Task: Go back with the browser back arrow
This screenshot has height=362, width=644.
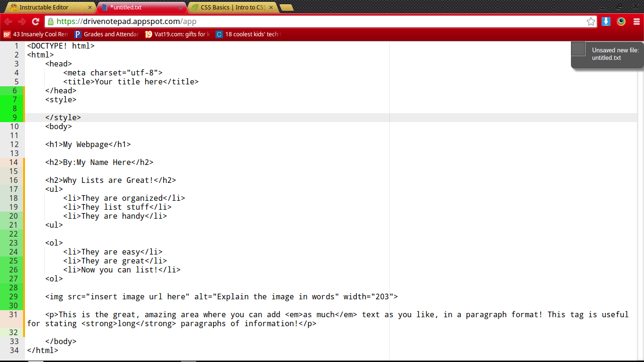Action: 8,22
